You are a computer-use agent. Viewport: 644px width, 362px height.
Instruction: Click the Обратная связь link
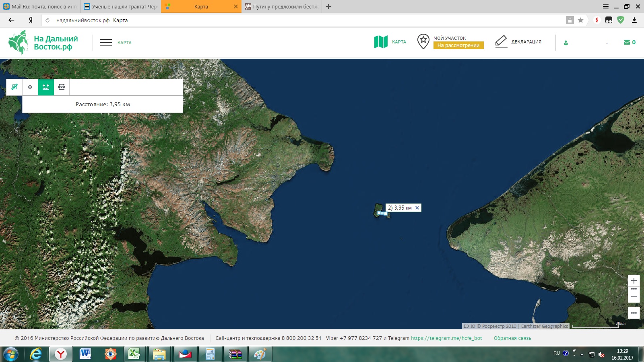pos(512,338)
